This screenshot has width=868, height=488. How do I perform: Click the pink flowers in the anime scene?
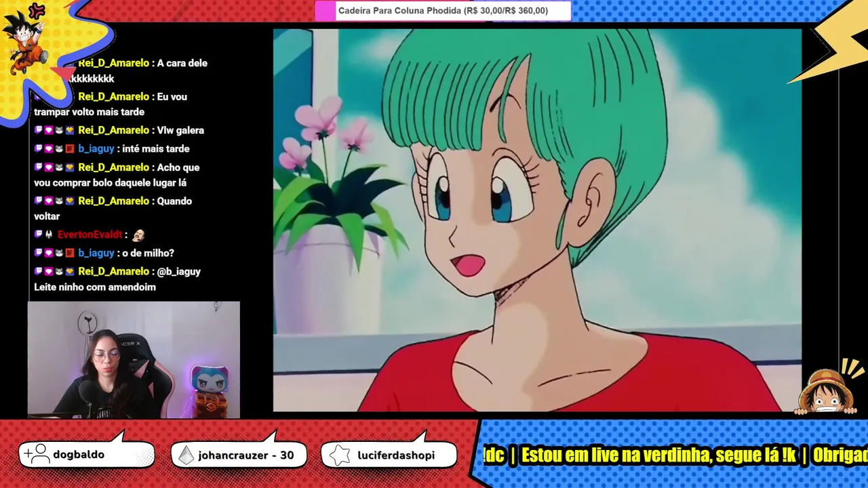pyautogui.click(x=325, y=132)
